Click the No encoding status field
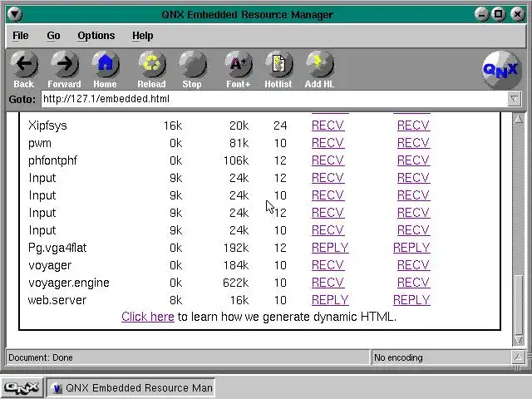The image size is (532, 399). point(441,357)
